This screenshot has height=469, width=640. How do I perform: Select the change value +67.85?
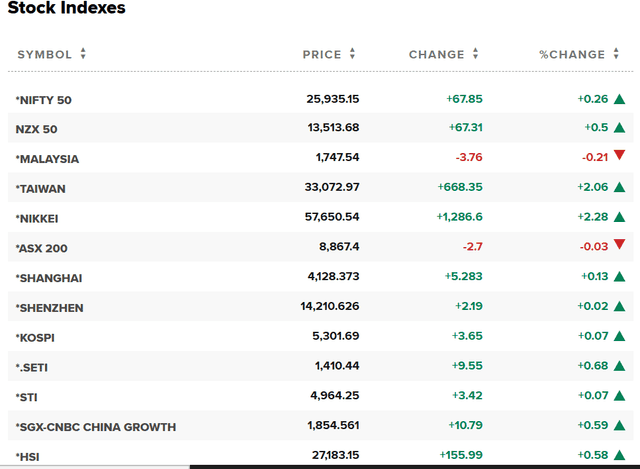[x=464, y=99]
